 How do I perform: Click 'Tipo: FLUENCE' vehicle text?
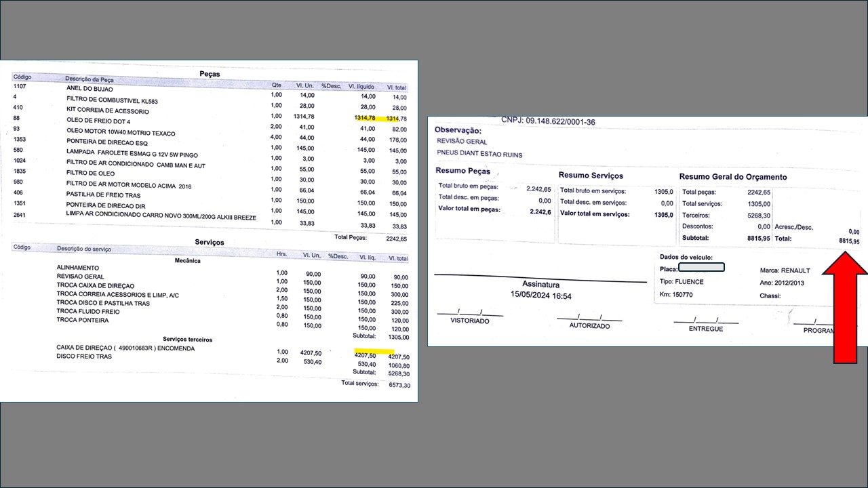point(682,281)
